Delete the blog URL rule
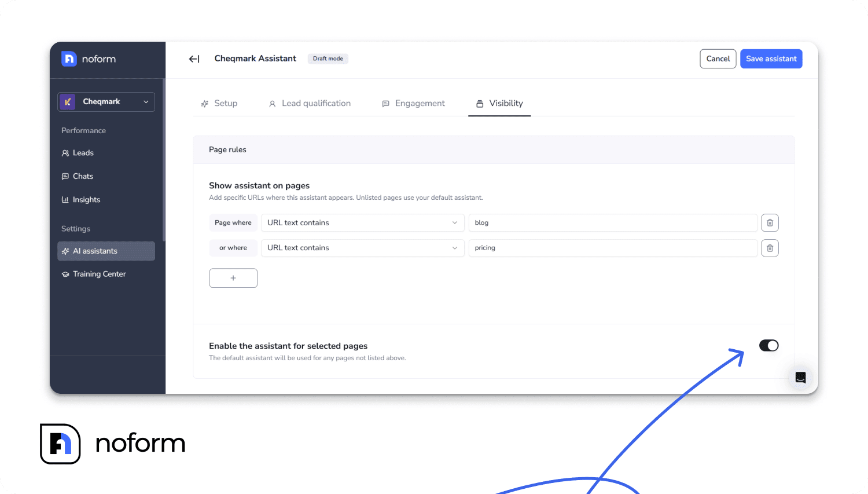The height and width of the screenshot is (494, 868). 770,222
